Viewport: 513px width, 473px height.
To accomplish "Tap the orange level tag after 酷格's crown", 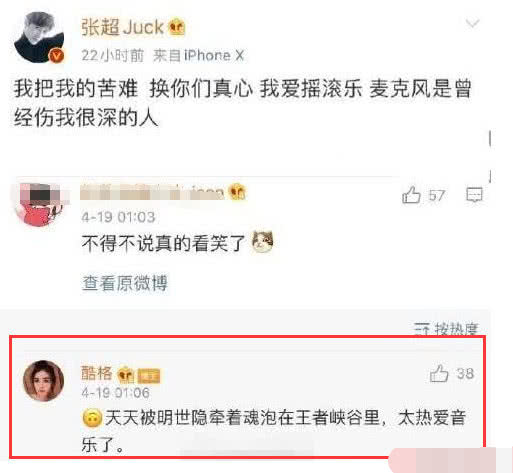I will [149, 376].
